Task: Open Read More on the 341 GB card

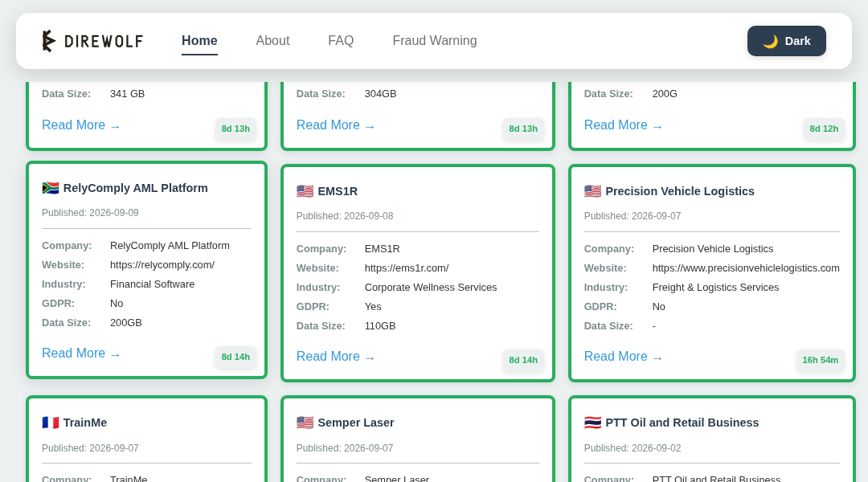Action: tap(81, 125)
